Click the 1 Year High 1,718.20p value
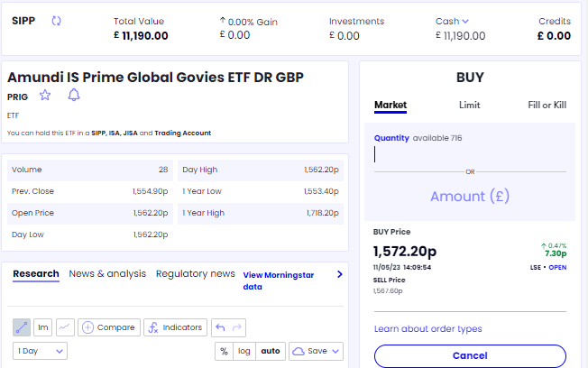Viewport: 588px width, 368px height. (323, 213)
